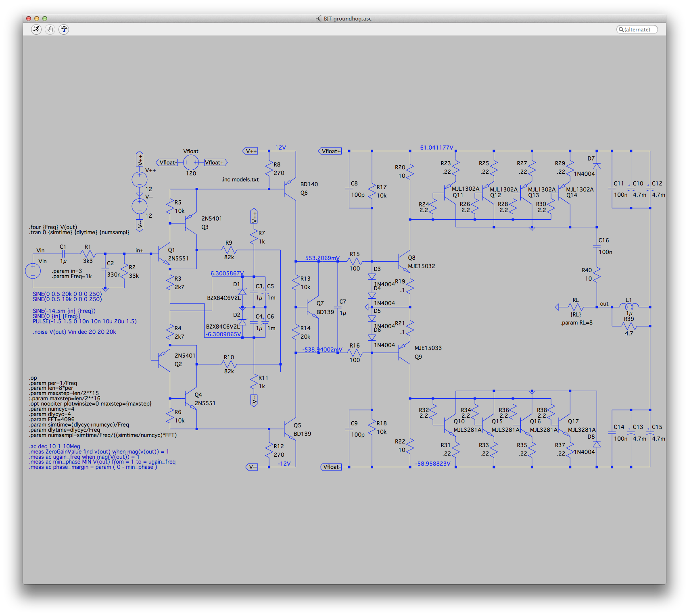This screenshot has width=689, height=616.
Task: Select diode D7 1N4004 symbol
Action: click(597, 166)
